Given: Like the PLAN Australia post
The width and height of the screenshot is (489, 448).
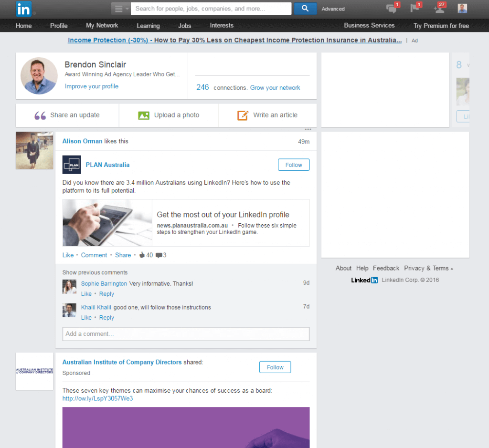Looking at the screenshot, I should (68, 255).
